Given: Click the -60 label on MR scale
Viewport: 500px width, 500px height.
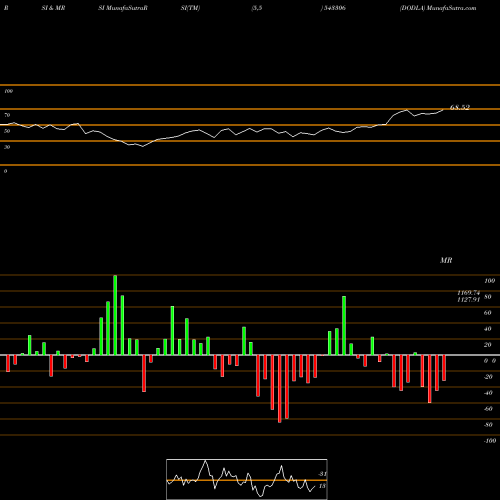Looking at the screenshot, I should coord(488,409).
